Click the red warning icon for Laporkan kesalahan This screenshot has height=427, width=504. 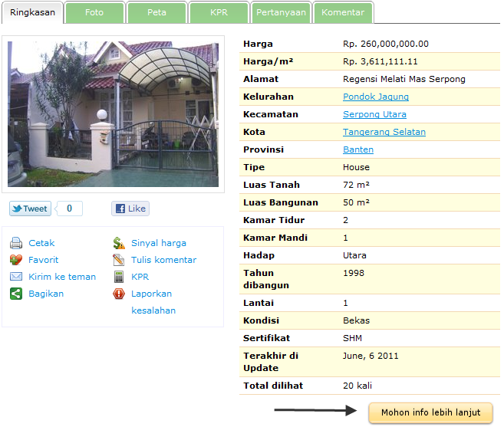[119, 294]
